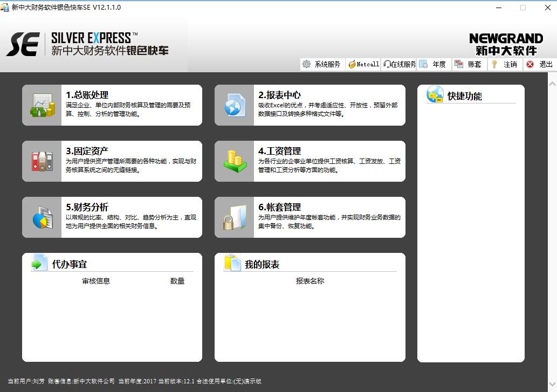Click the scroll down arrow on the right
The height and width of the screenshot is (392, 557).
(x=552, y=384)
